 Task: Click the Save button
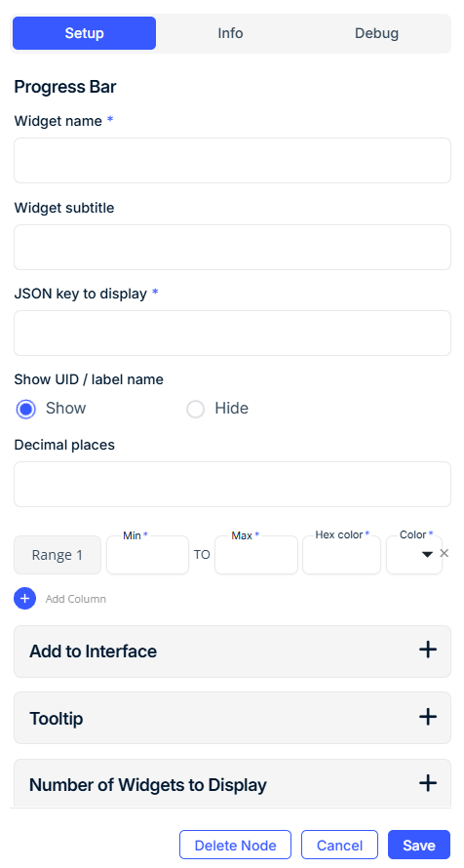point(419,845)
